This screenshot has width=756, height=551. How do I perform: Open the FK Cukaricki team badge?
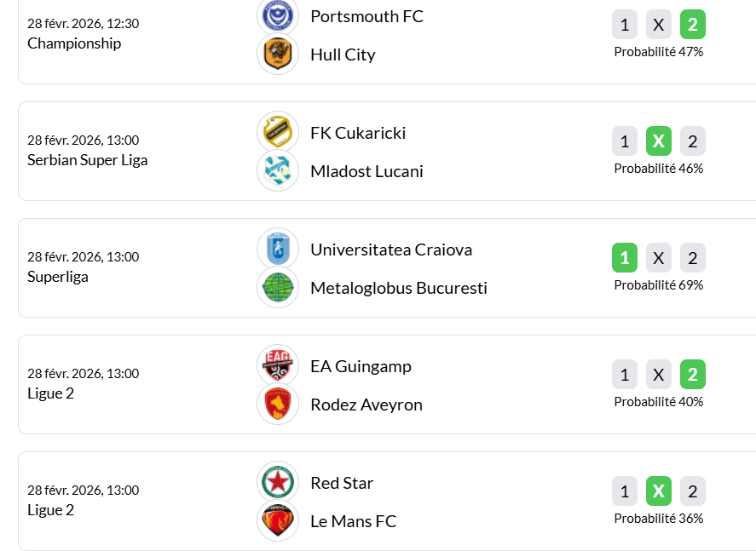278,132
